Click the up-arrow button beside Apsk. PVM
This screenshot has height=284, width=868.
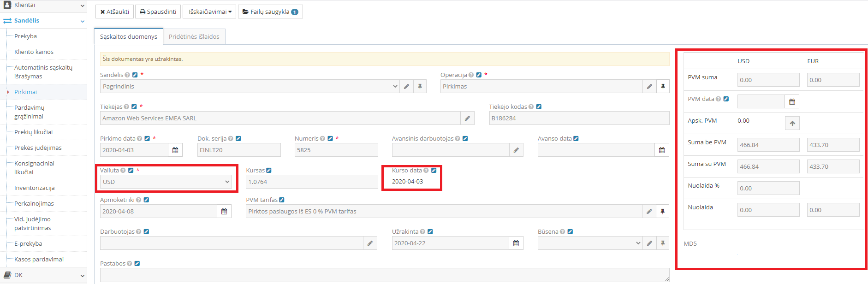point(792,124)
